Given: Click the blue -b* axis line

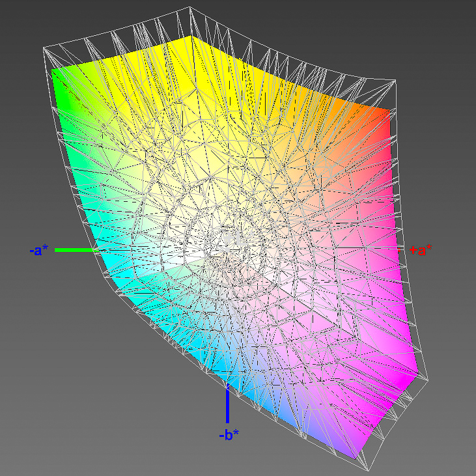Looking at the screenshot, I should [228, 404].
